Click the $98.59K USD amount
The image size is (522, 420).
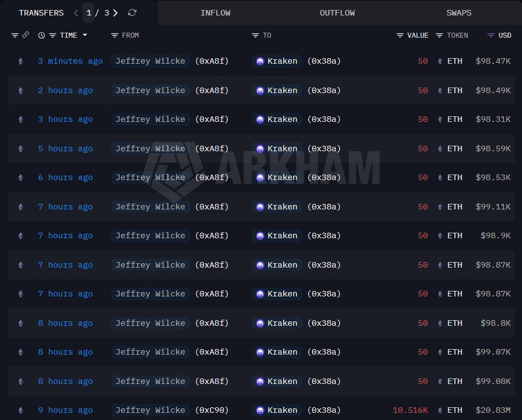pos(493,148)
